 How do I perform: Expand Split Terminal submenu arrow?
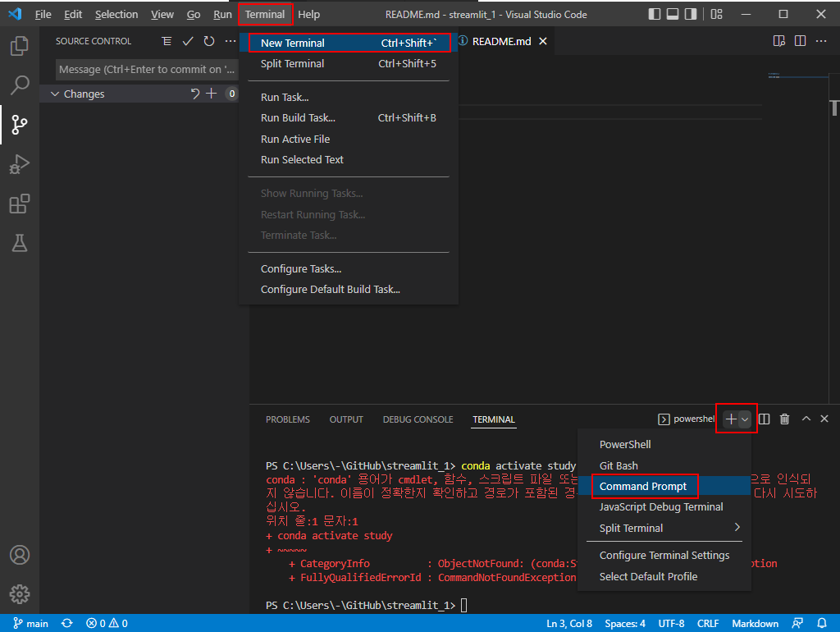click(737, 528)
